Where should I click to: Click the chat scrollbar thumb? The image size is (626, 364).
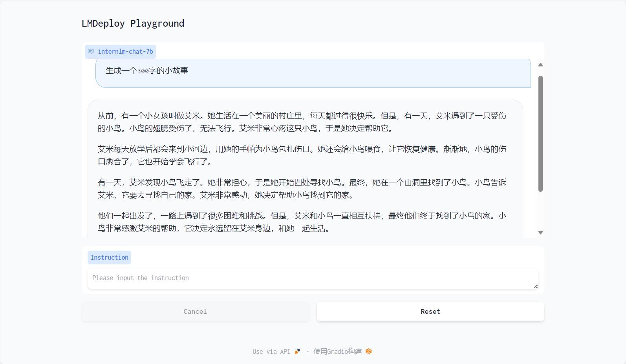pos(540,133)
